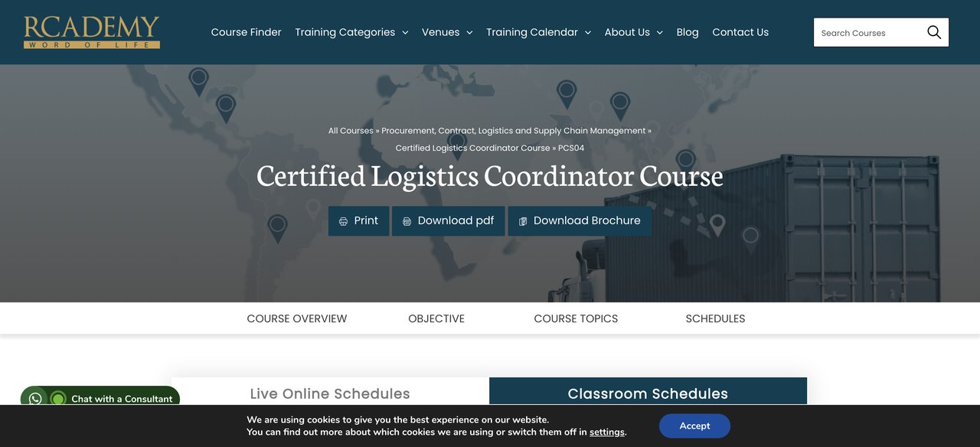Switch to the Classroom Schedules tab
This screenshot has width=980, height=447.
[x=648, y=393]
